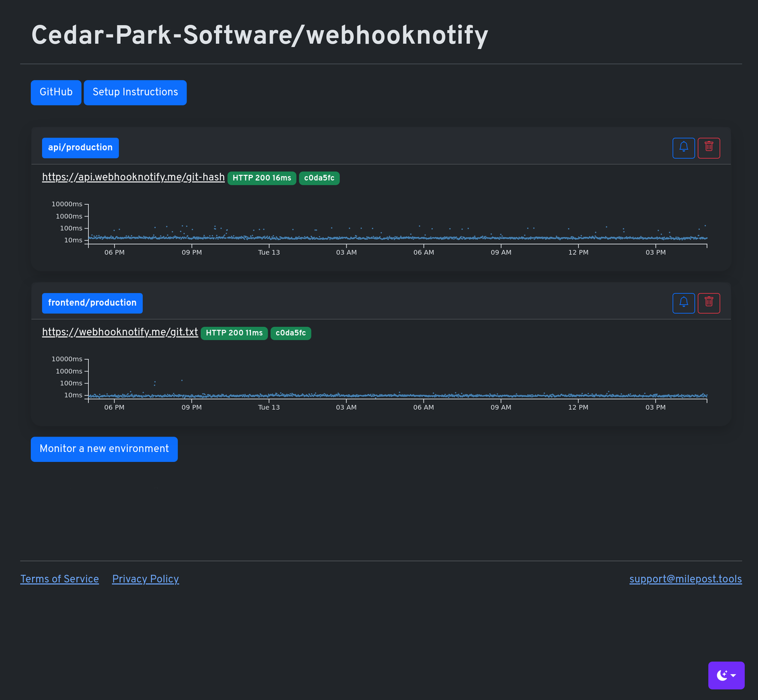Open the theme switcher moon dropdown

(x=726, y=675)
